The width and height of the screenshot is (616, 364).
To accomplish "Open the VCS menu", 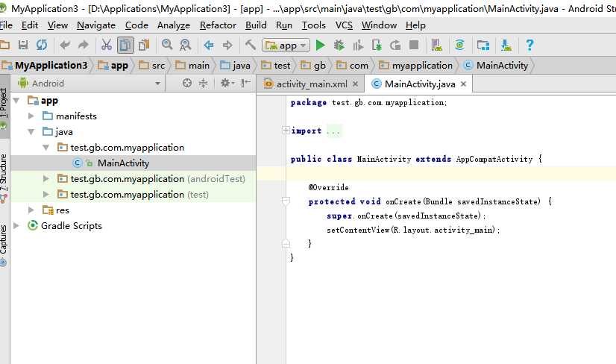I will (x=344, y=25).
